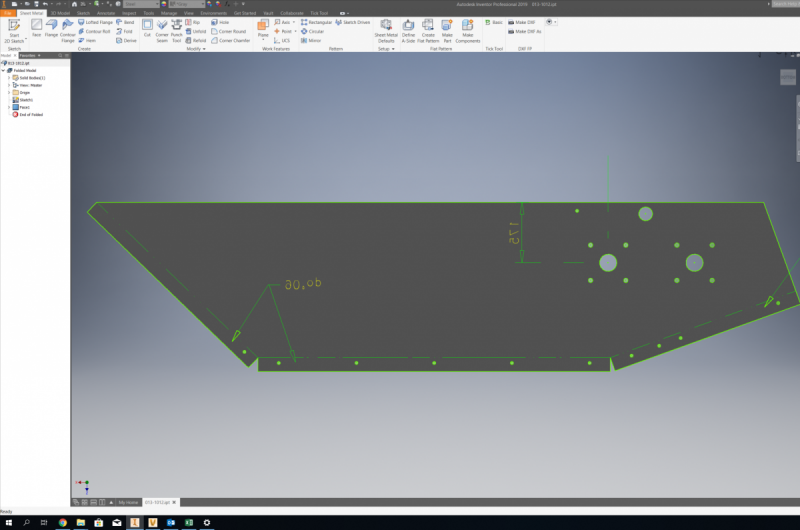Open the Home icon in quick access toolbar

click(x=74, y=4)
